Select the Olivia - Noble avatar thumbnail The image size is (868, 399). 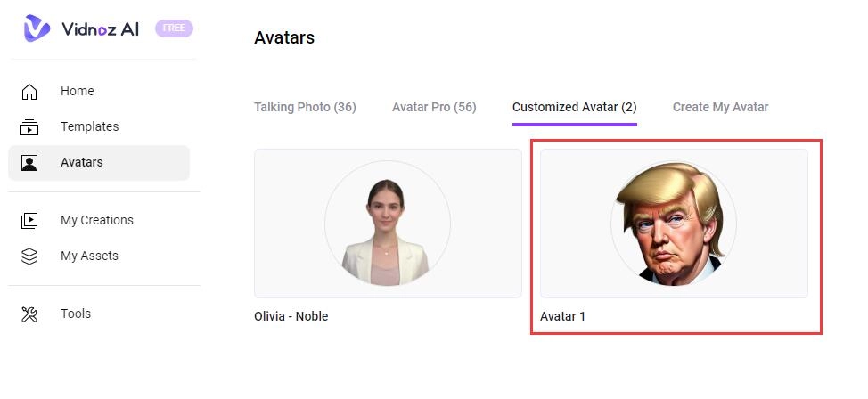(x=388, y=224)
